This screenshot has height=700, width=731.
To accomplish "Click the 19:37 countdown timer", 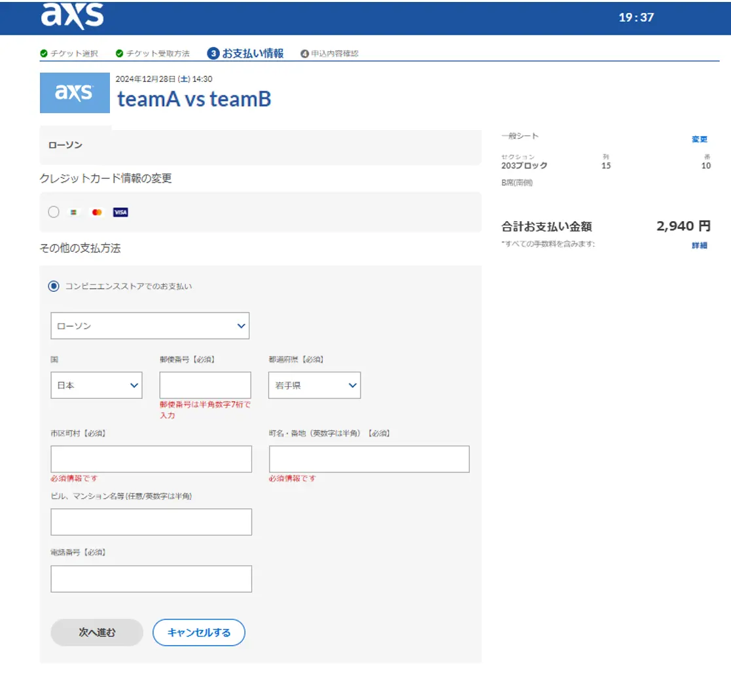I will pyautogui.click(x=636, y=17).
